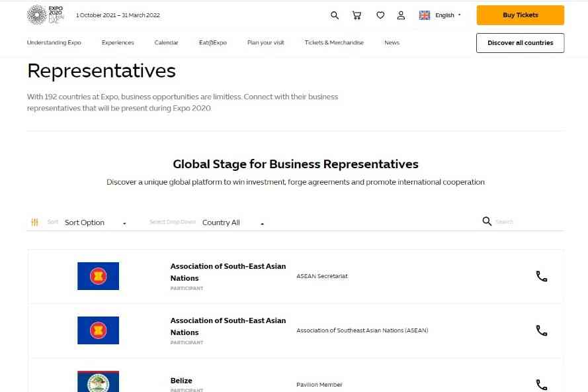Open the Eat@Expo menu item
588x392 pixels.
212,42
